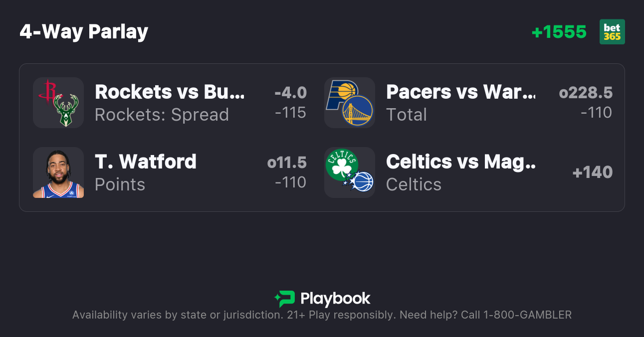Open the bet365 logo
Screen dimensions: 644x337
(612, 31)
